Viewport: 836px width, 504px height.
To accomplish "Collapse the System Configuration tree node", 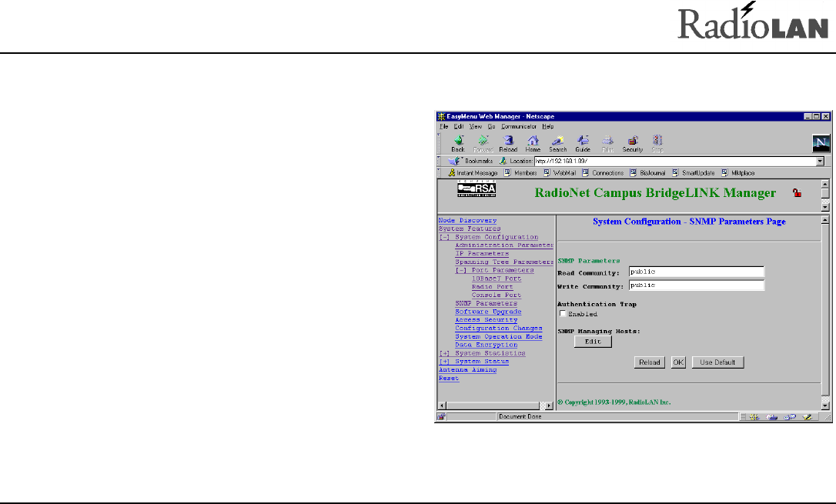I will (444, 237).
